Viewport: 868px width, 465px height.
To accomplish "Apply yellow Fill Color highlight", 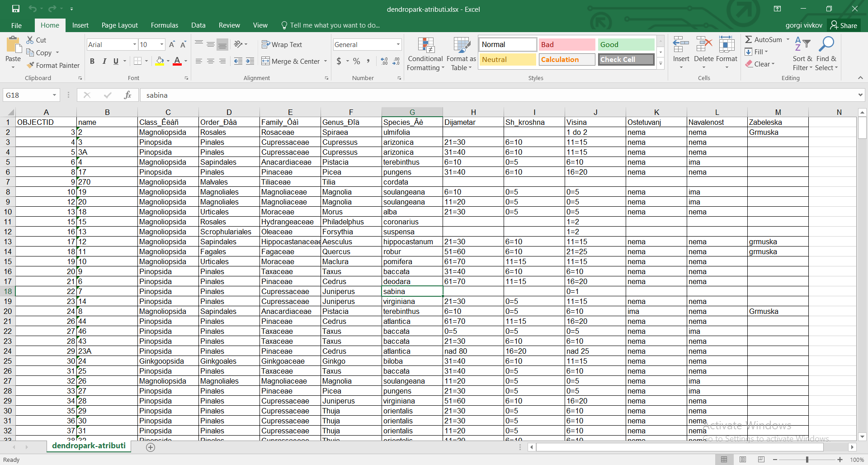I will coord(160,61).
